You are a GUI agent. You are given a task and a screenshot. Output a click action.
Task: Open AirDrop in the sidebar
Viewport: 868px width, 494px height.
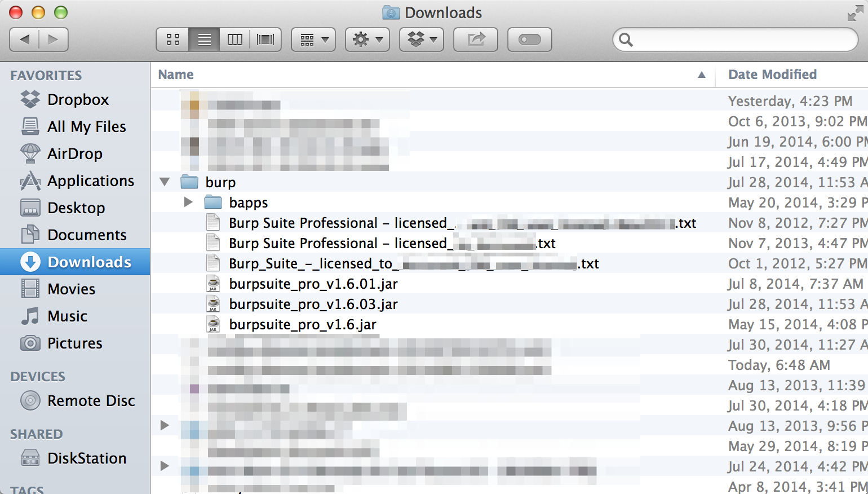74,154
